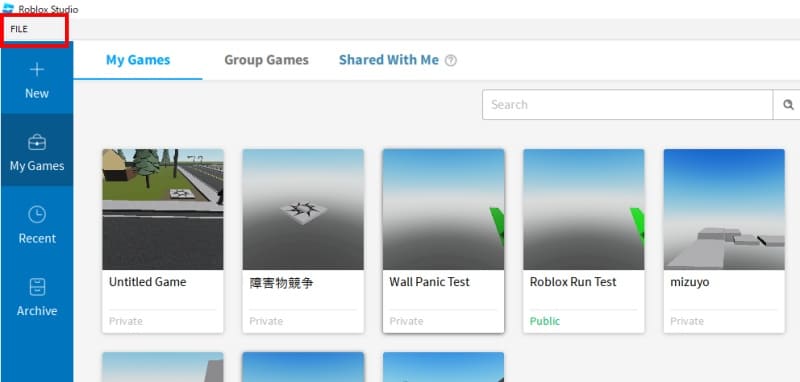Click the New label in sidebar
This screenshot has height=382, width=800.
[37, 94]
